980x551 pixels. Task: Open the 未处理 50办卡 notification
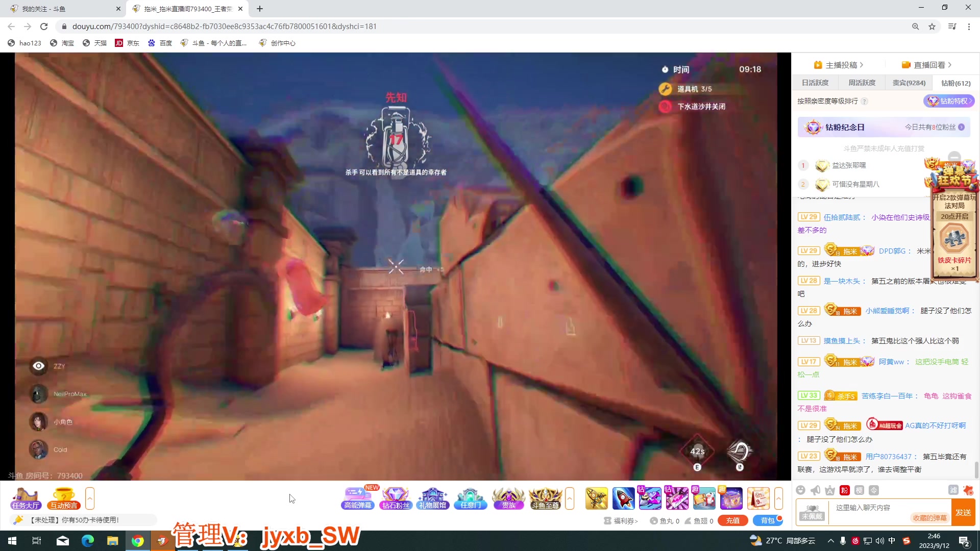(x=83, y=520)
